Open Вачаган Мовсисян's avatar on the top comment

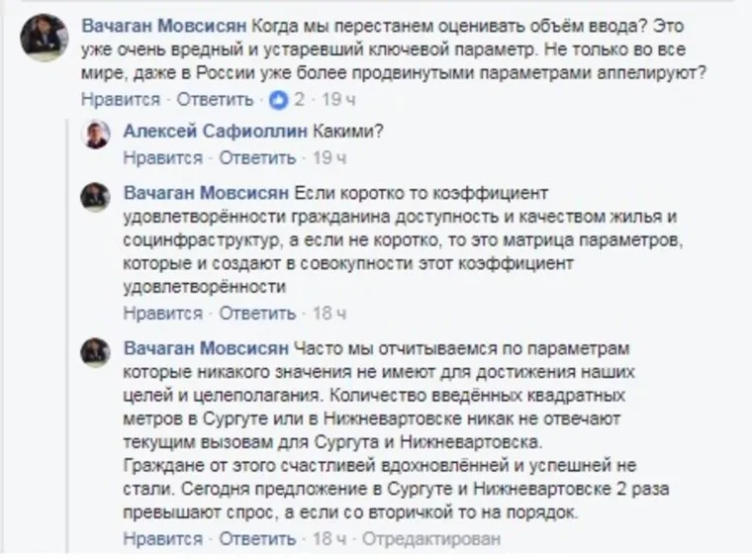(45, 38)
